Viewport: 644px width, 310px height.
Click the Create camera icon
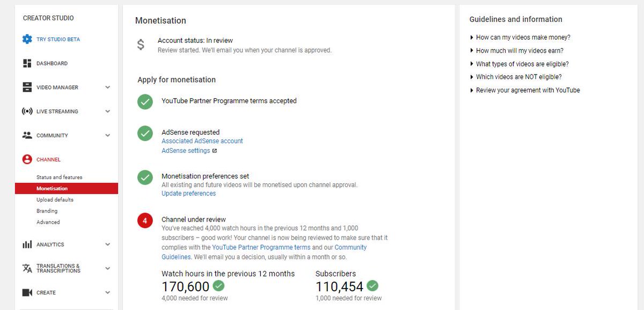click(27, 292)
